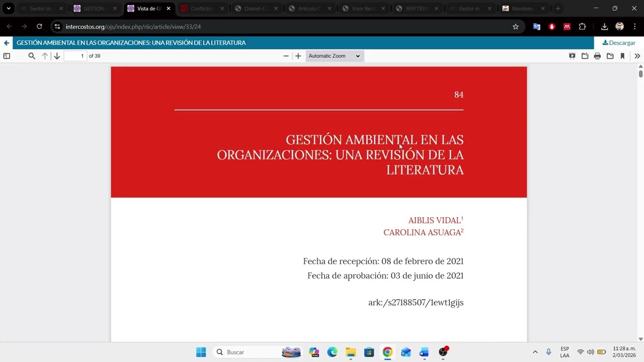Switch to the Conflictos tab

coord(202,9)
